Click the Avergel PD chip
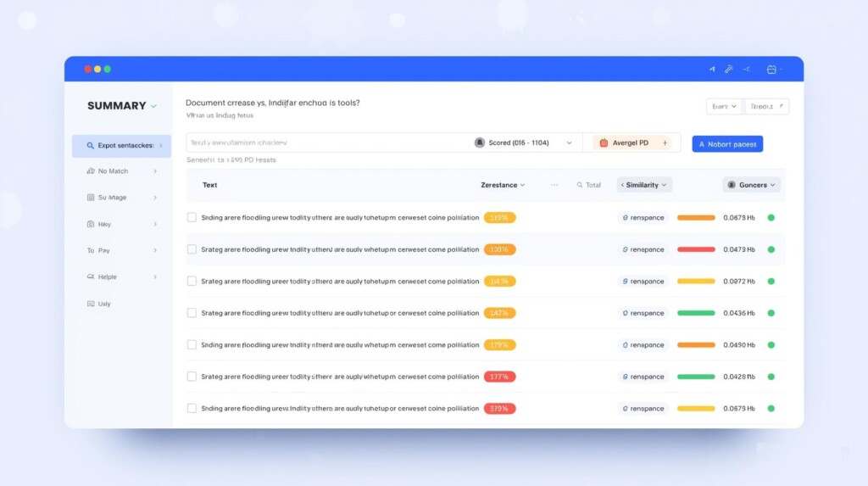Viewport: 868px width, 486px height. 632,143
